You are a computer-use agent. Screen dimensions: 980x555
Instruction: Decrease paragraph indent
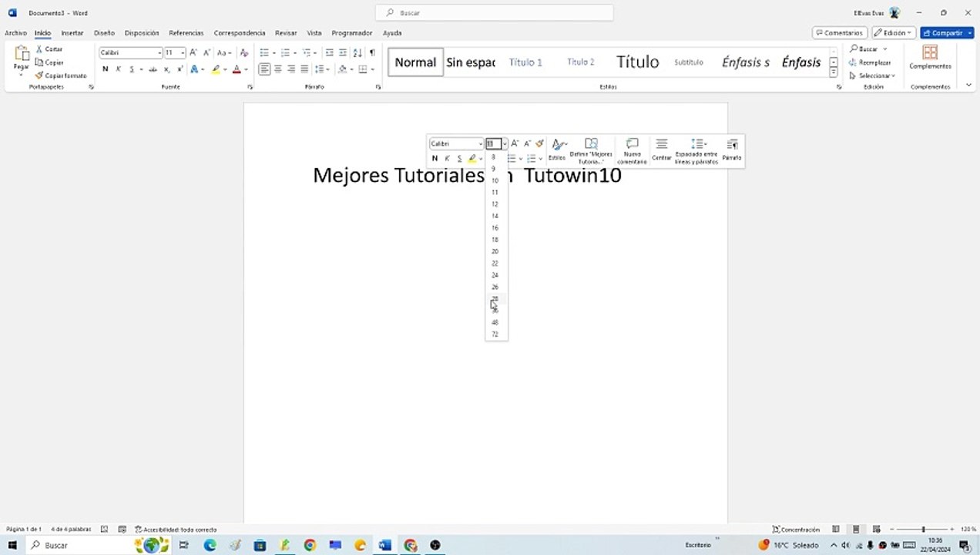(x=330, y=52)
